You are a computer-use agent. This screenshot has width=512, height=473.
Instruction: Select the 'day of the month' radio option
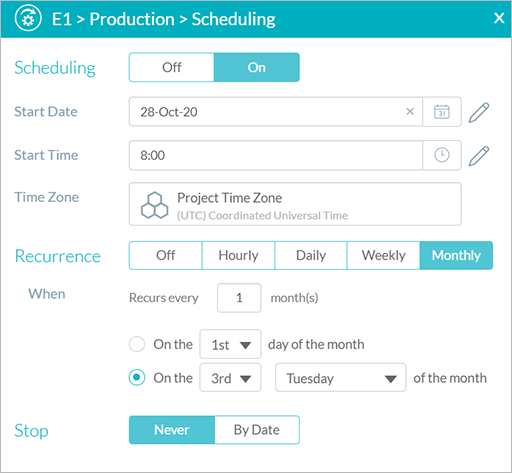point(137,344)
